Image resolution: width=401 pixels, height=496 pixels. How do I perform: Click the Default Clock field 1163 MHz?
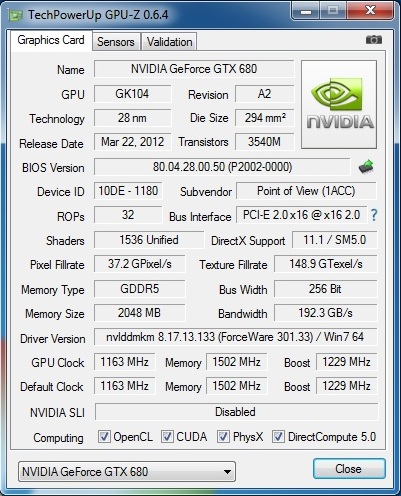[125, 386]
